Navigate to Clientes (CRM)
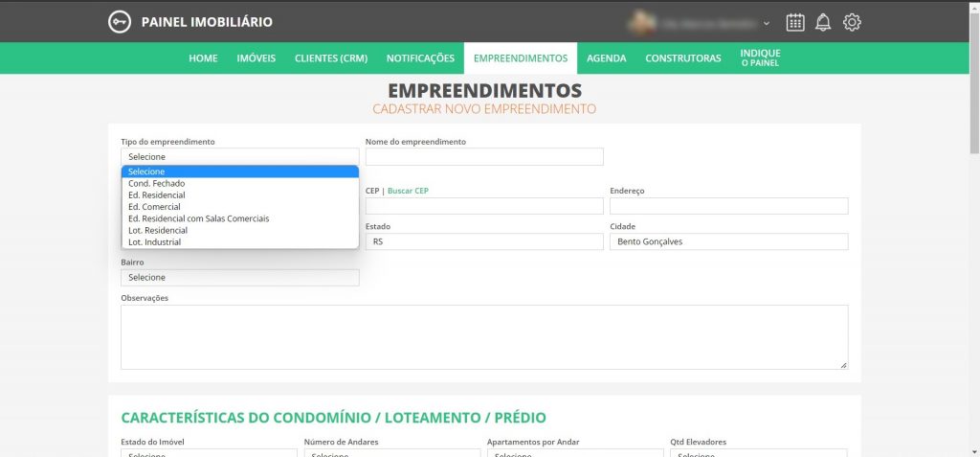Screen dimensions: 980x457 (x=330, y=58)
